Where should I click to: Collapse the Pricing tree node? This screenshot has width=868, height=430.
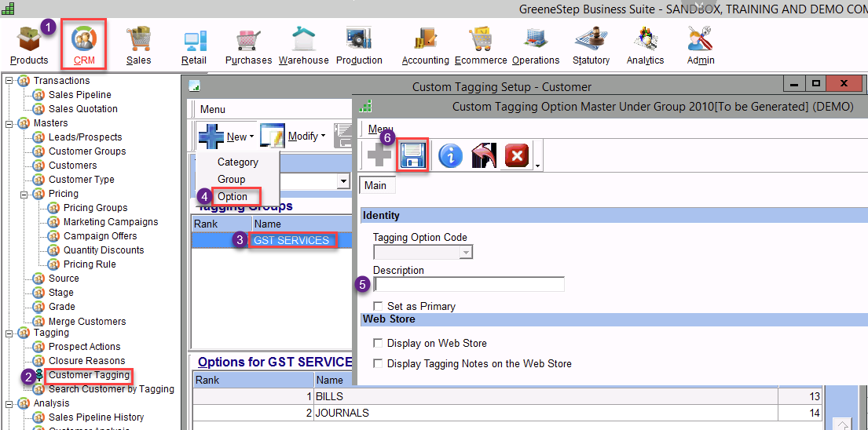pos(24,194)
